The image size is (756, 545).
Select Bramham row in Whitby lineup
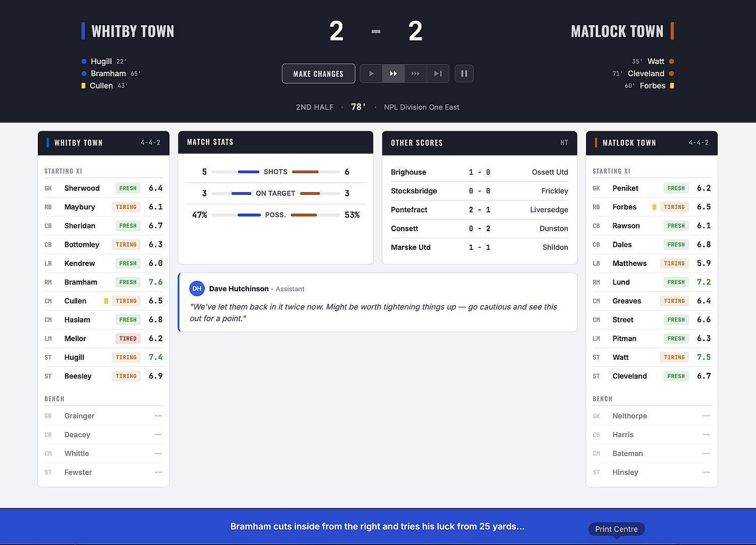coord(103,282)
